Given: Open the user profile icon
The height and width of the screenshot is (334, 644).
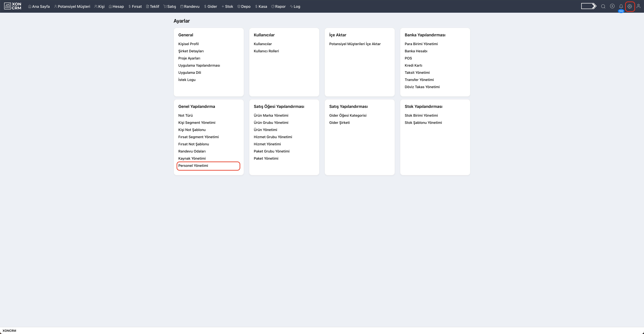Looking at the screenshot, I should click(x=638, y=6).
